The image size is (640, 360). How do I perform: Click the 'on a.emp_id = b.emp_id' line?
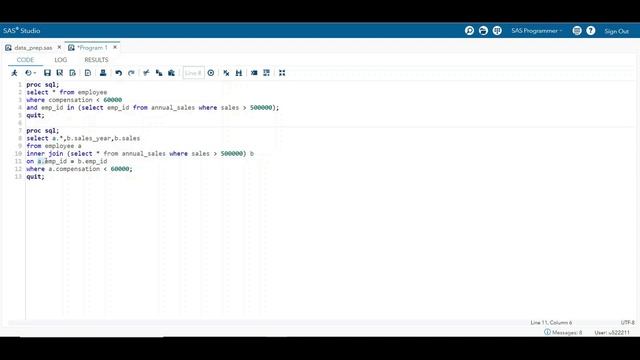tap(67, 161)
